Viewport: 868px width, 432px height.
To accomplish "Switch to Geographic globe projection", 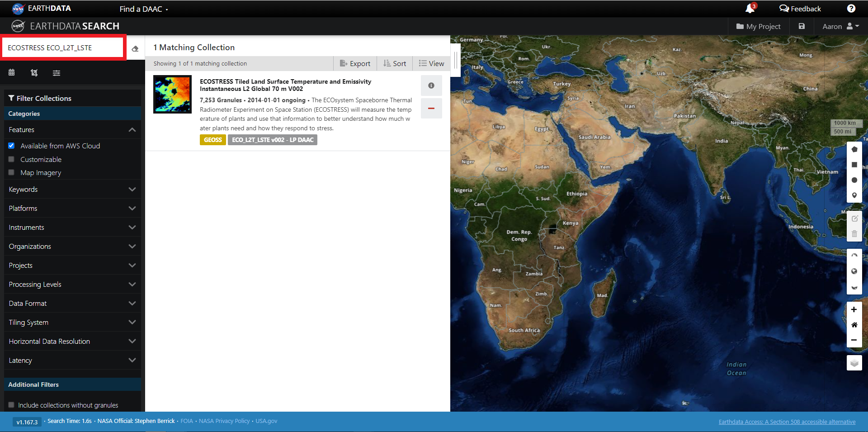I will coord(854,271).
